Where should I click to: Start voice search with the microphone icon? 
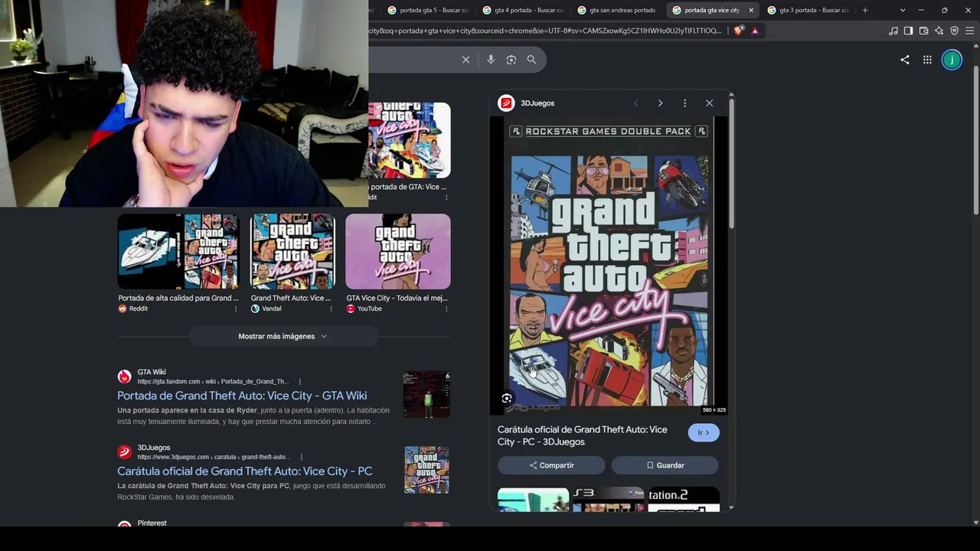click(491, 60)
